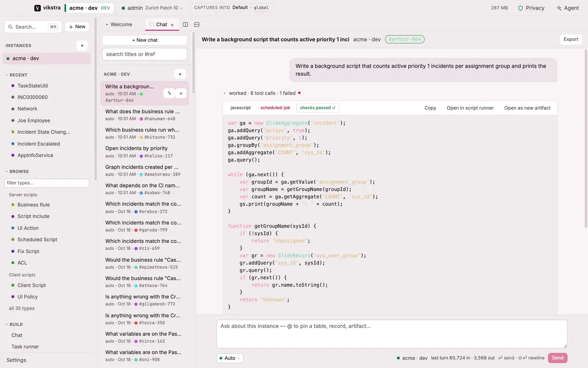This screenshot has width=588, height=368.
Task: Click Open in script runner
Action: point(470,108)
